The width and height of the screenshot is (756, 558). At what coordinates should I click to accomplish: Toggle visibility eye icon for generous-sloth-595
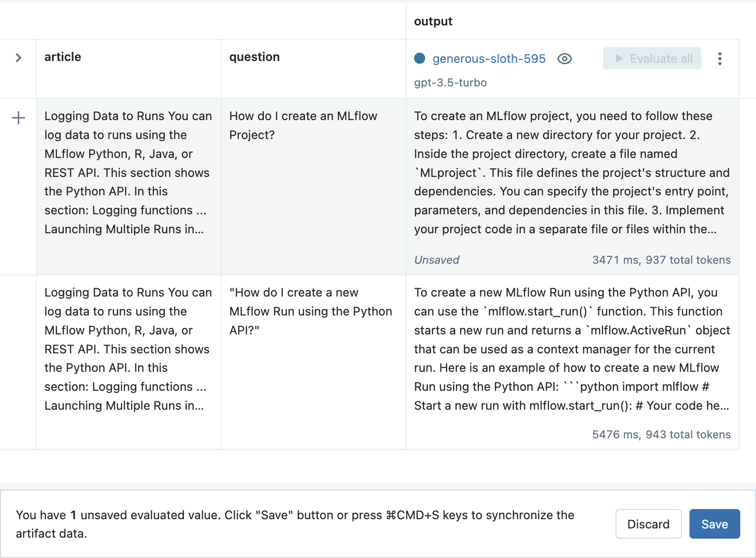(564, 59)
